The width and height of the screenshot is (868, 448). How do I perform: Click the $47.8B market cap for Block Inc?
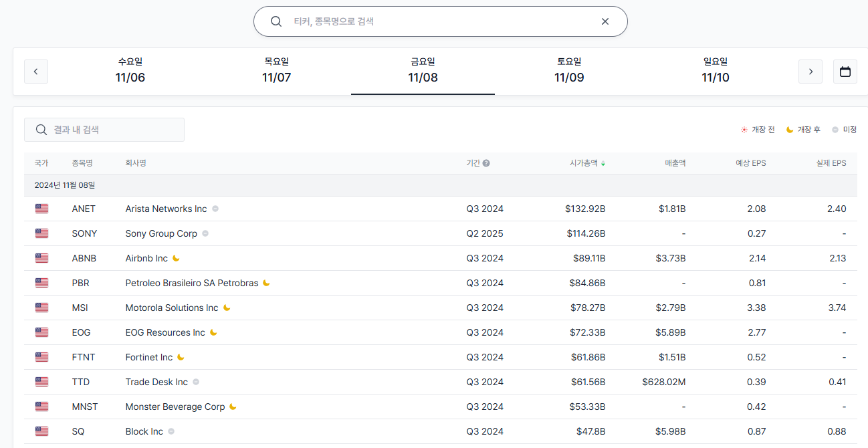point(591,431)
